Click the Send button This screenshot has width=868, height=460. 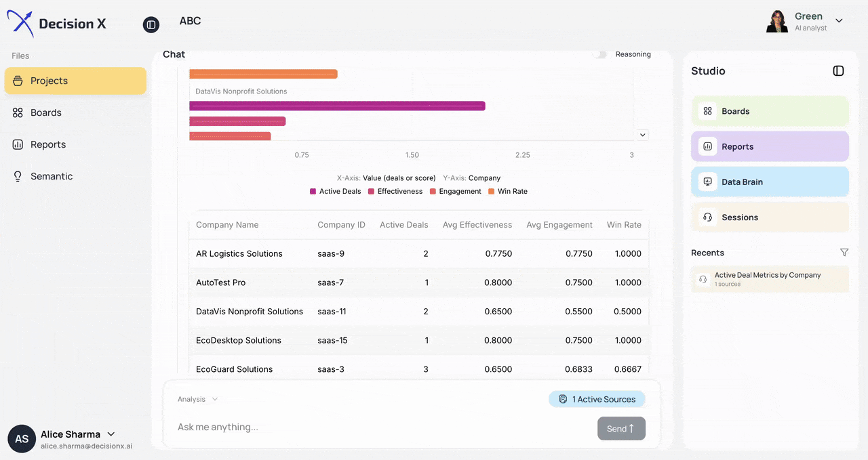620,428
